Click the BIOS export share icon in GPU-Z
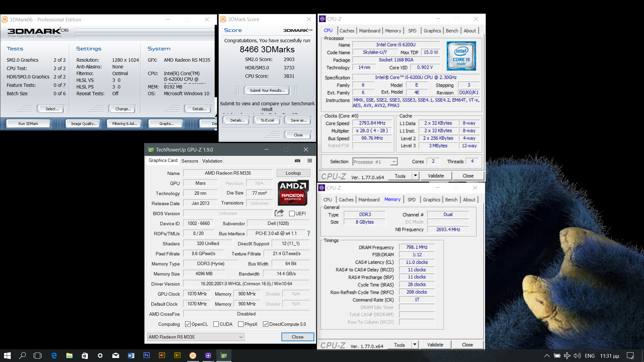The width and height of the screenshot is (644, 362). pos(279,213)
